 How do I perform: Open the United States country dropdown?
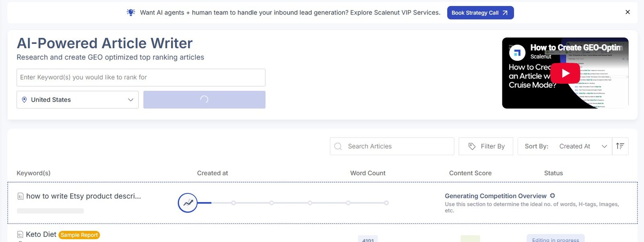(x=77, y=100)
